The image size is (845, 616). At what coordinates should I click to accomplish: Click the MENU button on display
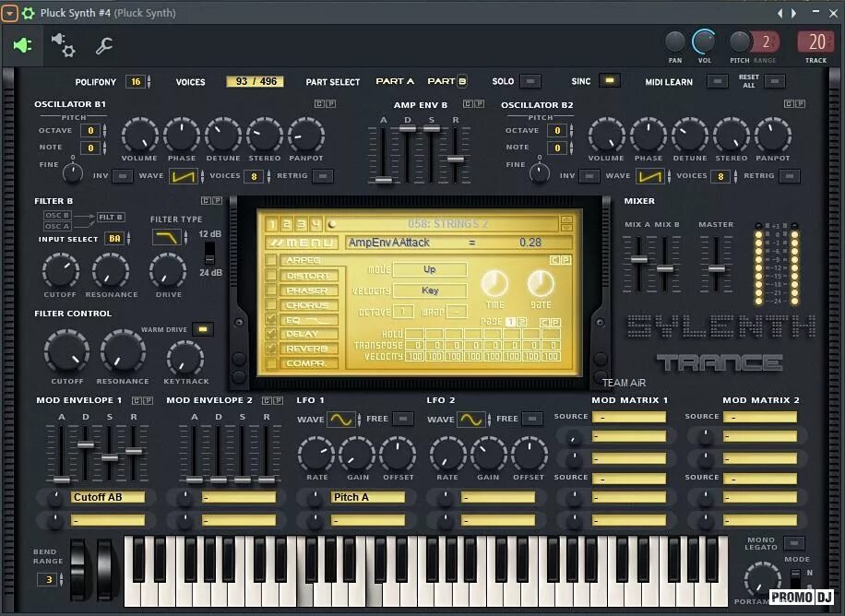point(302,243)
